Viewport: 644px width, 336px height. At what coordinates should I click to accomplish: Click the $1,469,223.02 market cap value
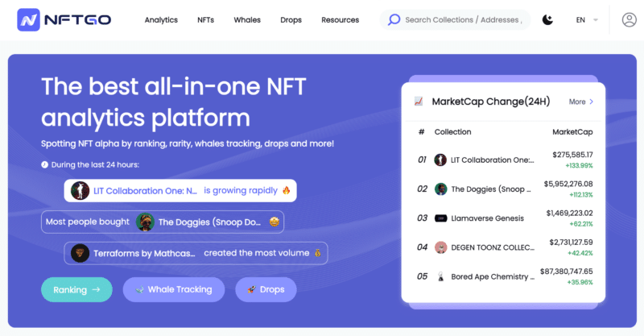point(570,213)
